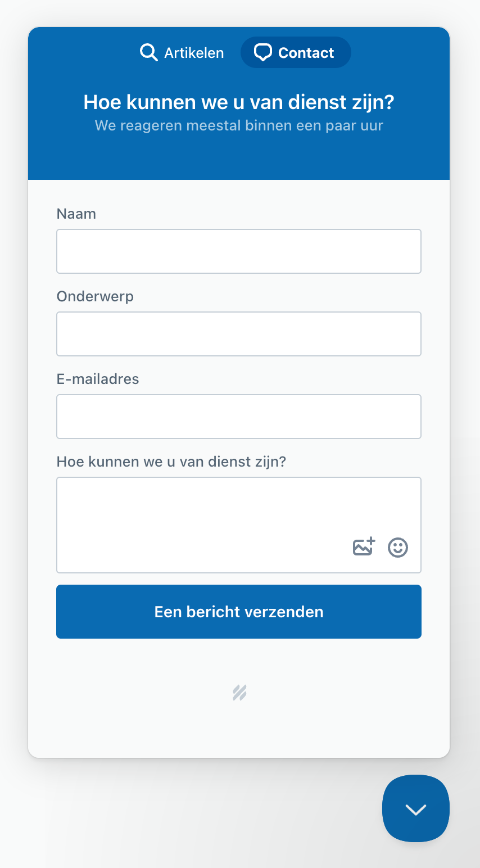Attach an image using the picture-plus icon
This screenshot has width=480, height=868.
click(x=364, y=546)
